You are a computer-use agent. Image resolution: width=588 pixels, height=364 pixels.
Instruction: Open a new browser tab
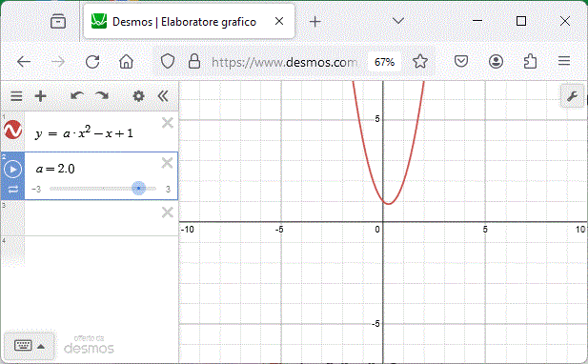[315, 22]
